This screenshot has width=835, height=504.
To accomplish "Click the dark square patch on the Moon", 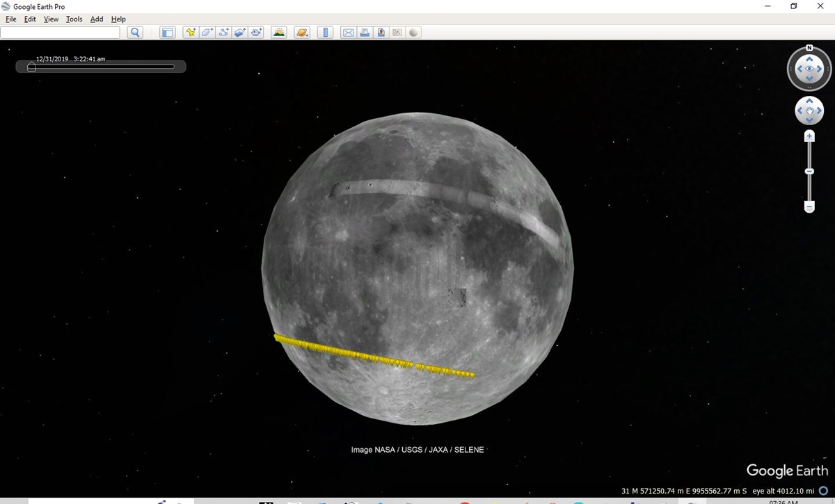I will coord(457,298).
